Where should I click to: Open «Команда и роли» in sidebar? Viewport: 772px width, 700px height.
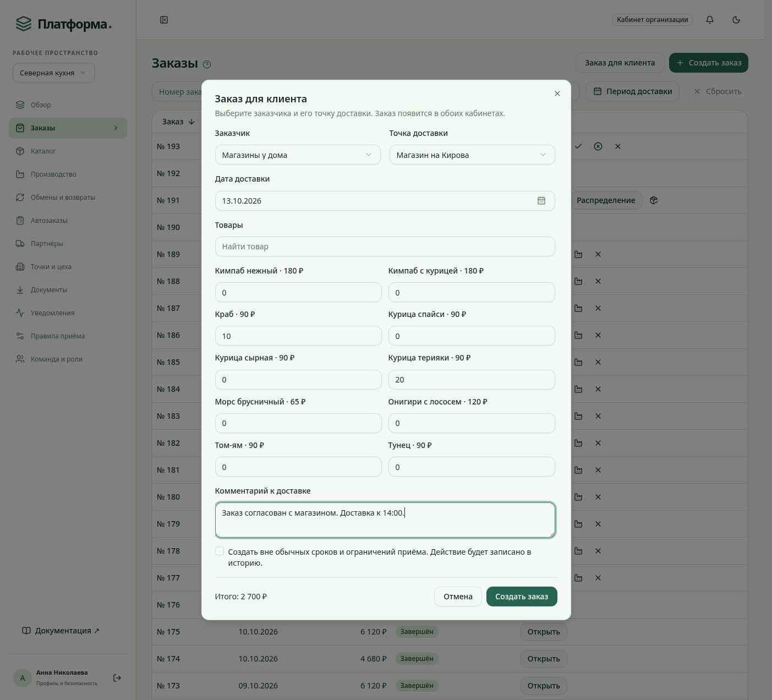pos(68,359)
